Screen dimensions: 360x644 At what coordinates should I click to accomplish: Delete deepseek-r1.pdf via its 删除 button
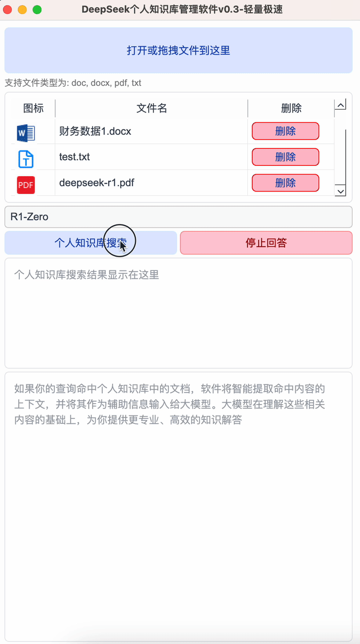[285, 183]
